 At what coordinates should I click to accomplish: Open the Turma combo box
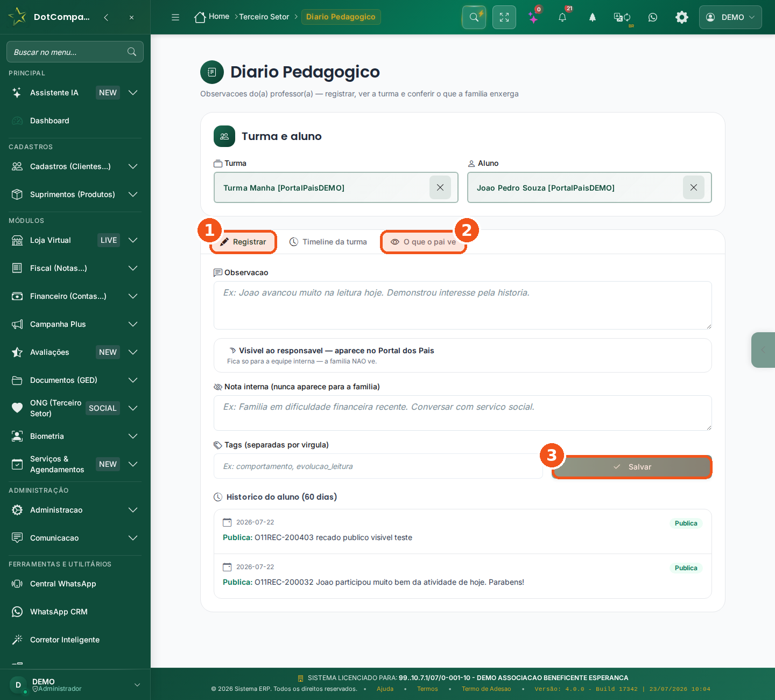(336, 187)
